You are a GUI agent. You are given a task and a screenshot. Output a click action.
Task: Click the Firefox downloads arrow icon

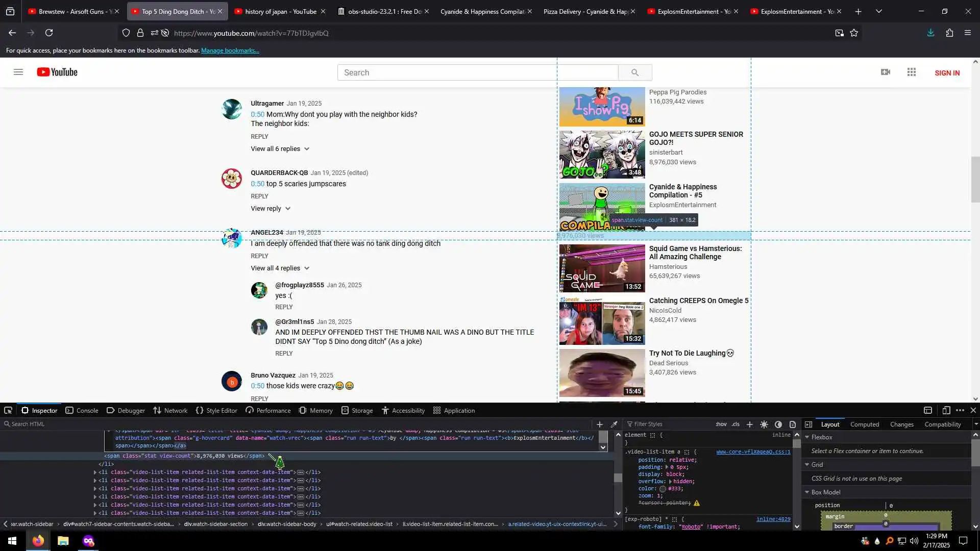point(930,33)
